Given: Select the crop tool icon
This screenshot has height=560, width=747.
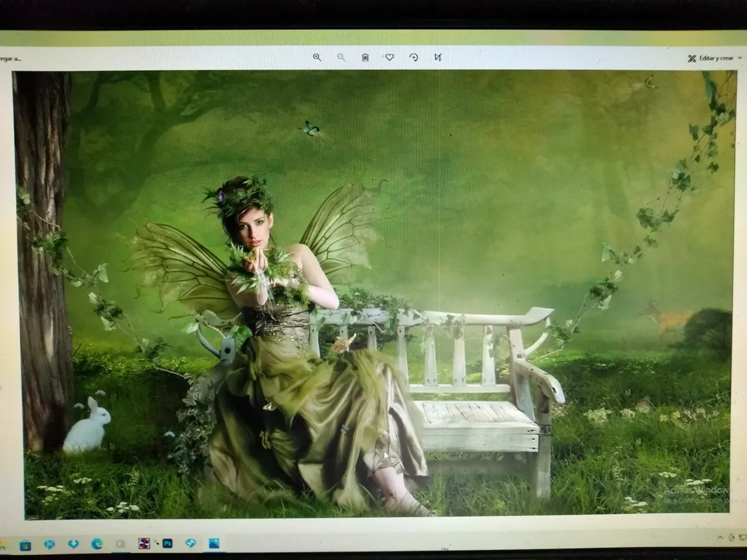Looking at the screenshot, I should (438, 57).
